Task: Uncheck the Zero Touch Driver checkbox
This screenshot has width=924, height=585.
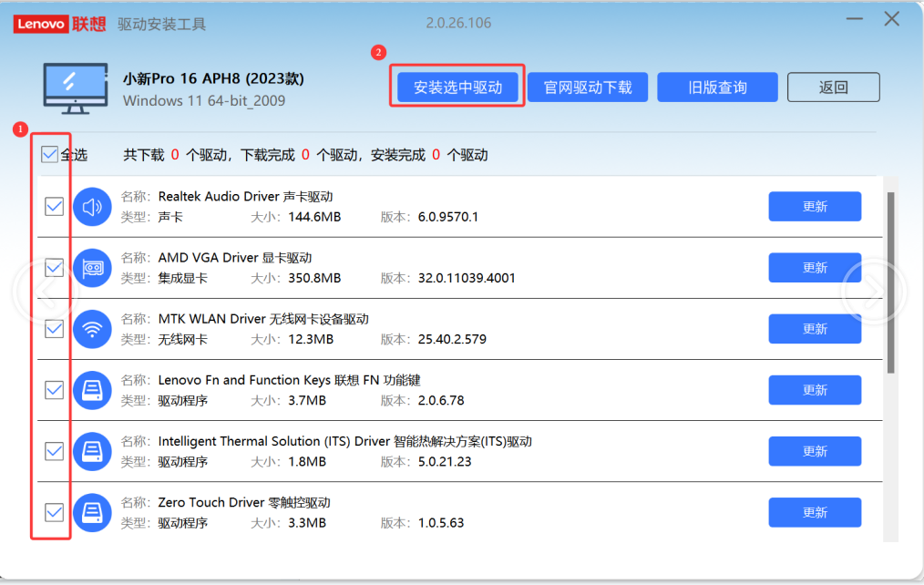Action: 54,513
